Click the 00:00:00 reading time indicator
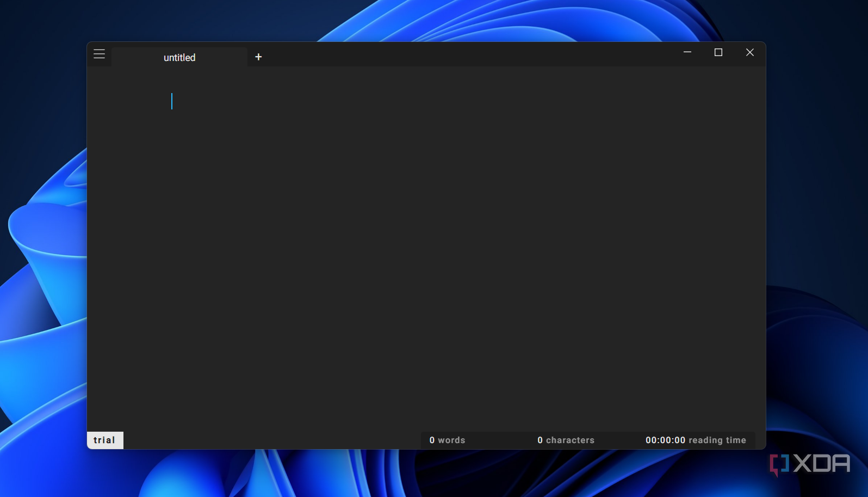The image size is (868, 497). tap(696, 440)
